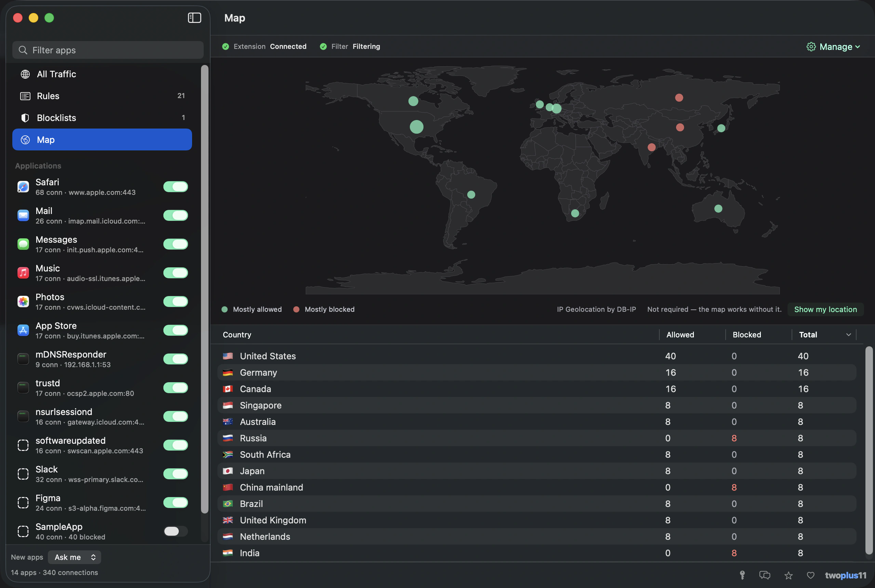The image size is (875, 588).
Task: Click the Safari app icon
Action: click(23, 187)
